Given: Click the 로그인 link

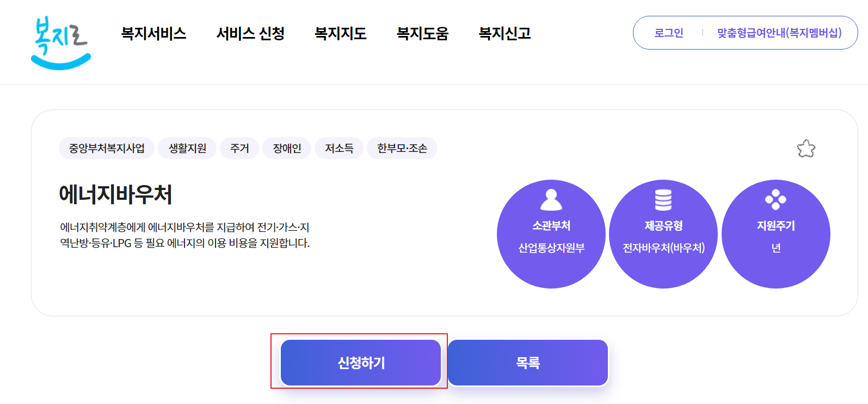Looking at the screenshot, I should (669, 33).
